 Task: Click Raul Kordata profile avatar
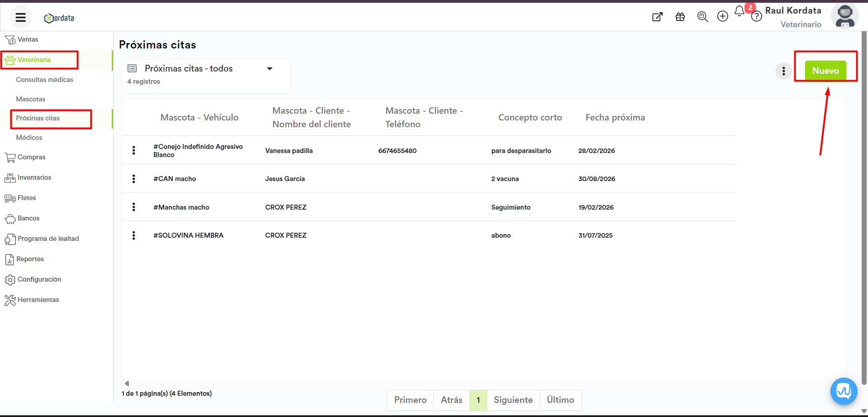click(844, 16)
